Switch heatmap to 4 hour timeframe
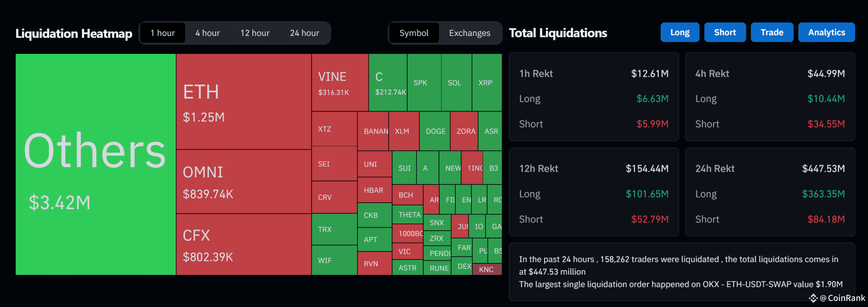Image resolution: width=868 pixels, height=307 pixels. click(207, 33)
